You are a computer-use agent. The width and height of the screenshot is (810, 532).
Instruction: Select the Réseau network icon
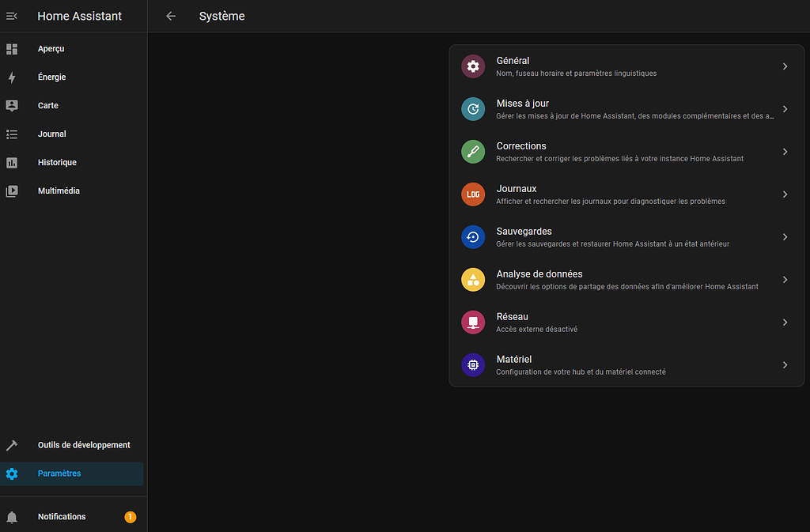472,322
